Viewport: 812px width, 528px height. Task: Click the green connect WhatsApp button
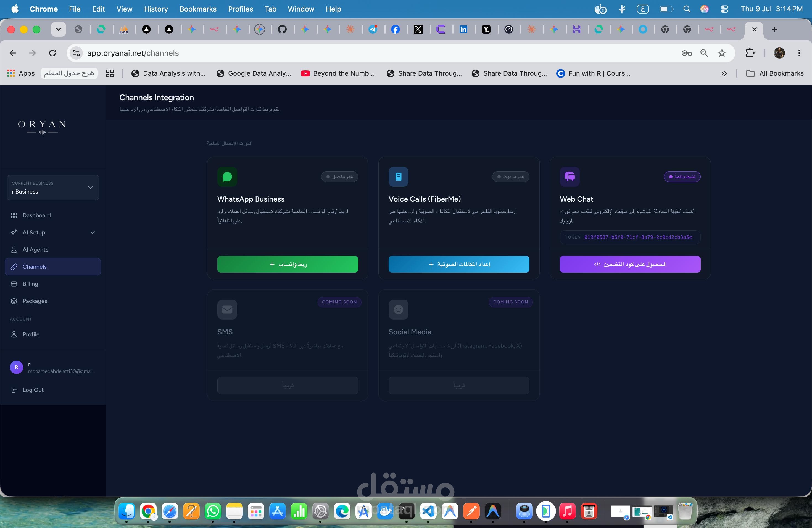click(x=288, y=264)
